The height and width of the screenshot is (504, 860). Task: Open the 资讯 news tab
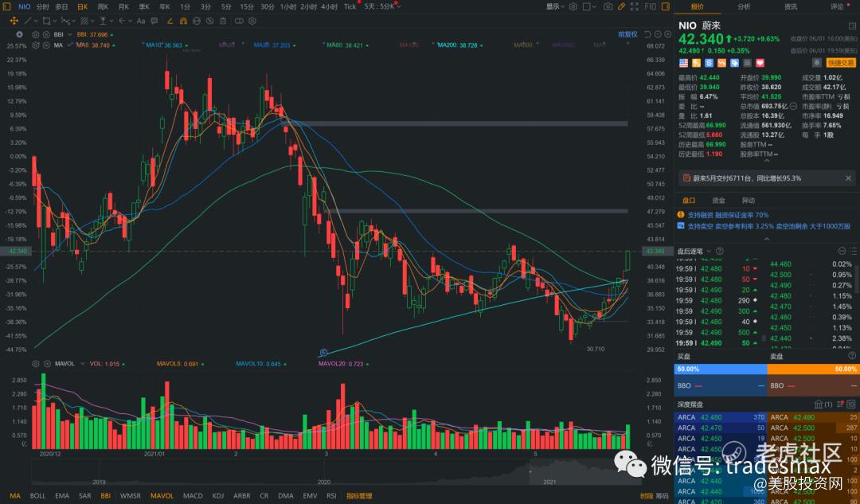(x=791, y=6)
